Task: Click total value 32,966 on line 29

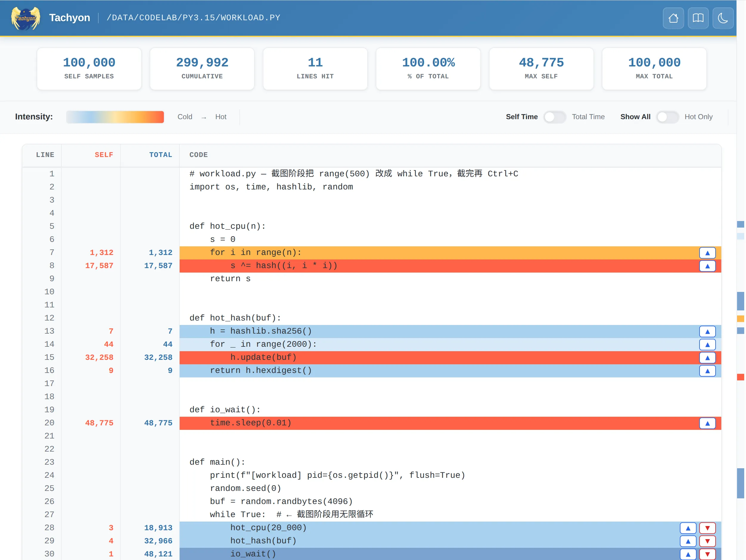Action: click(158, 541)
